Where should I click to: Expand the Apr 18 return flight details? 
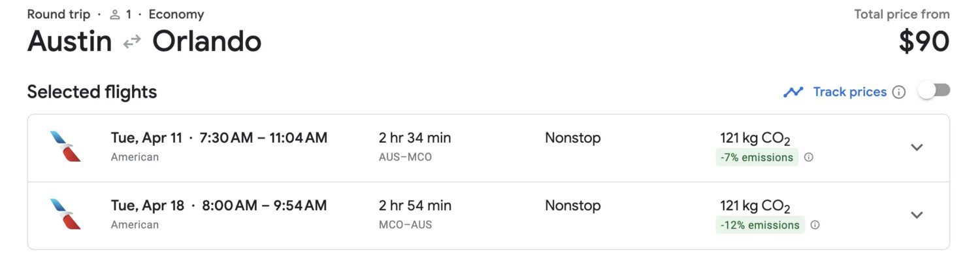[x=917, y=215]
